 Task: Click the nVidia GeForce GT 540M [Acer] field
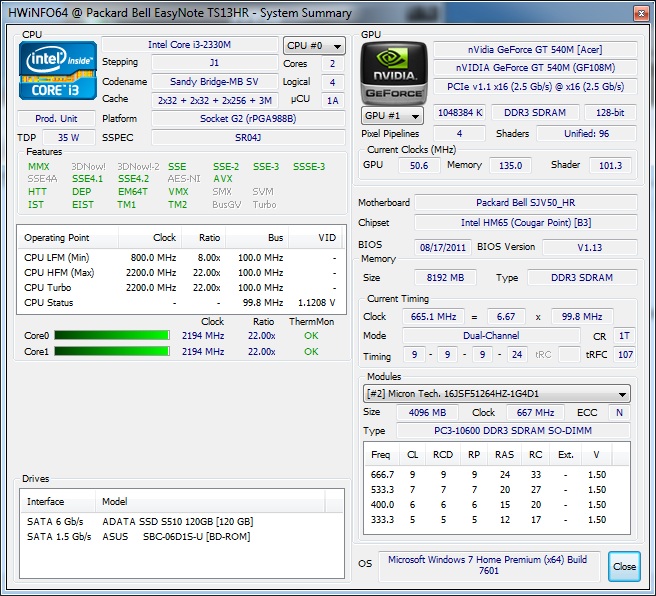(x=535, y=49)
